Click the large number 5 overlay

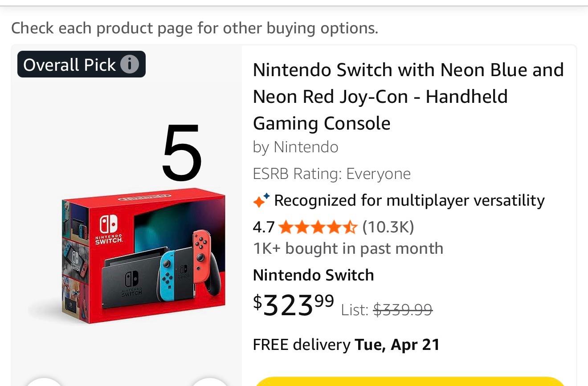(182, 152)
